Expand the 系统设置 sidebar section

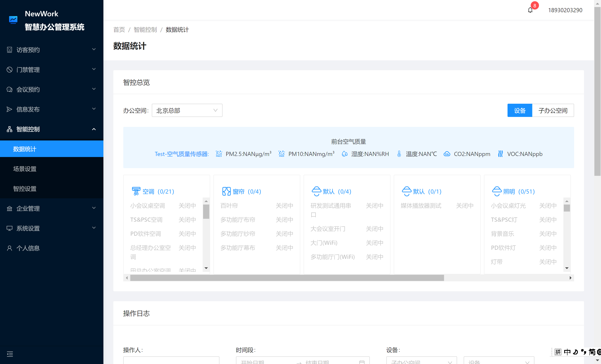click(x=51, y=228)
